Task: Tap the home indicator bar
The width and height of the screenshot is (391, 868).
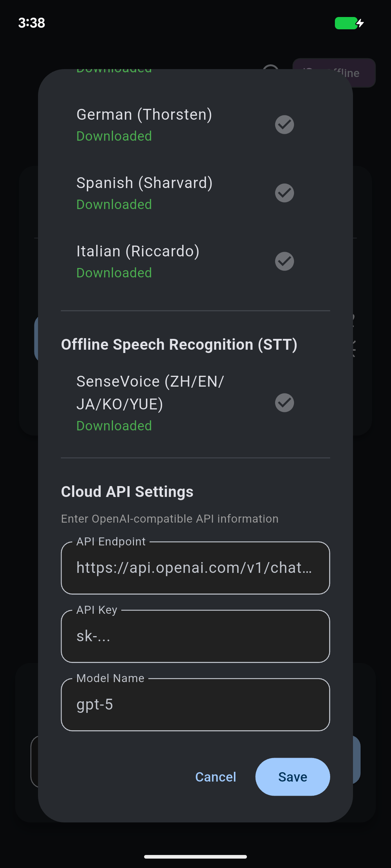Action: point(195,857)
